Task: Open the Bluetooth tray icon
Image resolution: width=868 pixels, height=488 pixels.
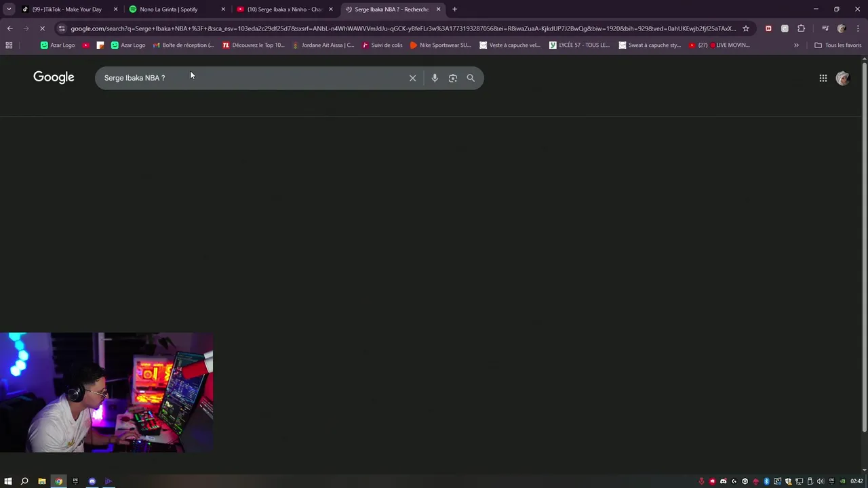Action: [766, 481]
